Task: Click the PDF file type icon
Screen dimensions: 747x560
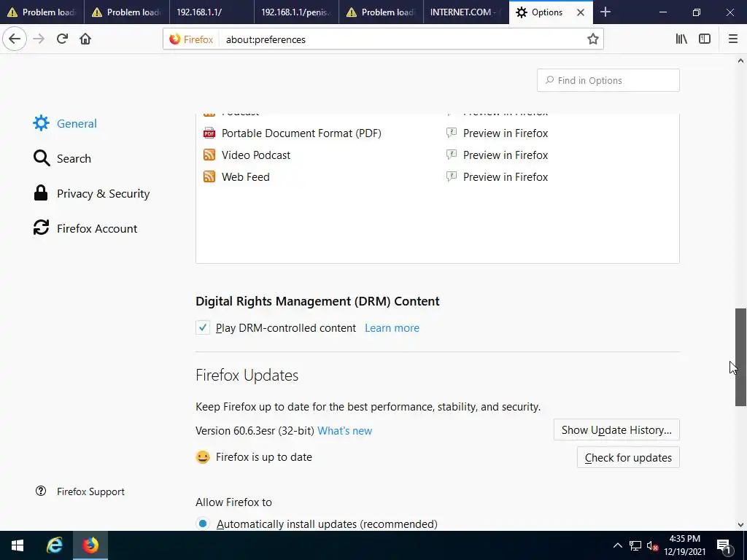Action: pos(209,133)
